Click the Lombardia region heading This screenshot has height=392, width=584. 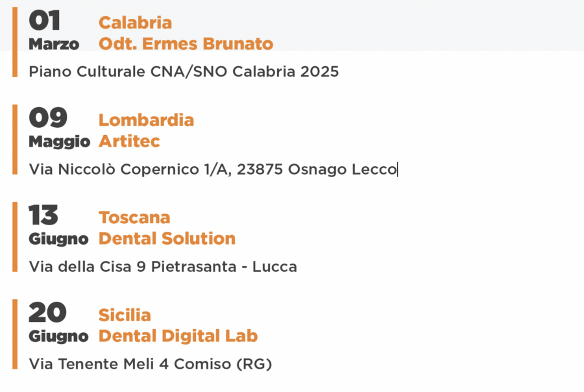click(146, 120)
